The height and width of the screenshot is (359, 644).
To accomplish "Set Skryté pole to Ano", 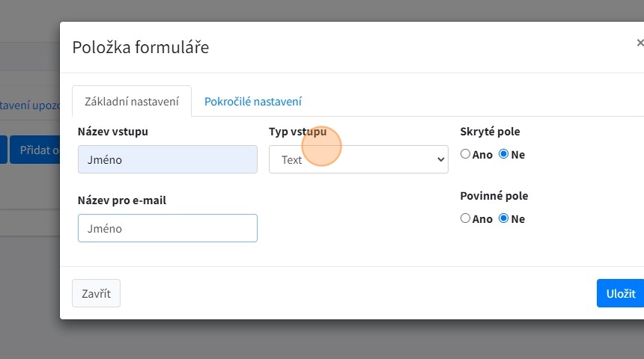I will click(466, 155).
